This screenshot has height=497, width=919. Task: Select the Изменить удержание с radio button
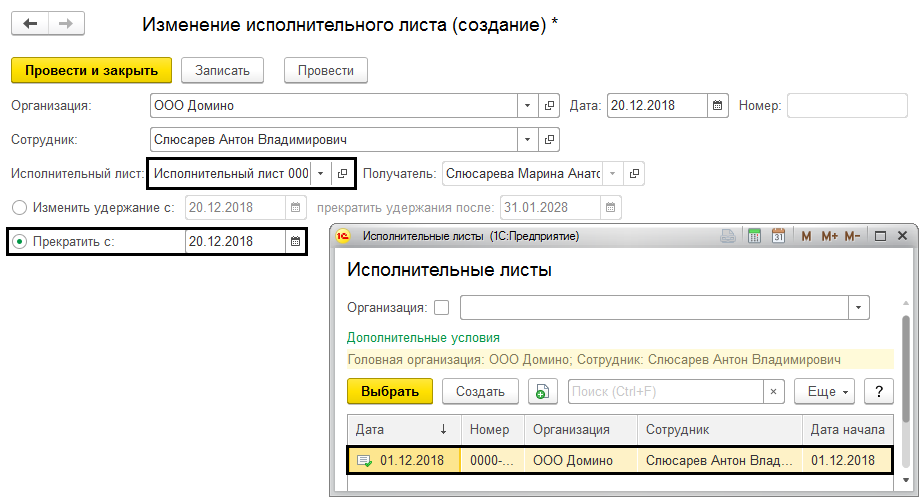tap(18, 208)
